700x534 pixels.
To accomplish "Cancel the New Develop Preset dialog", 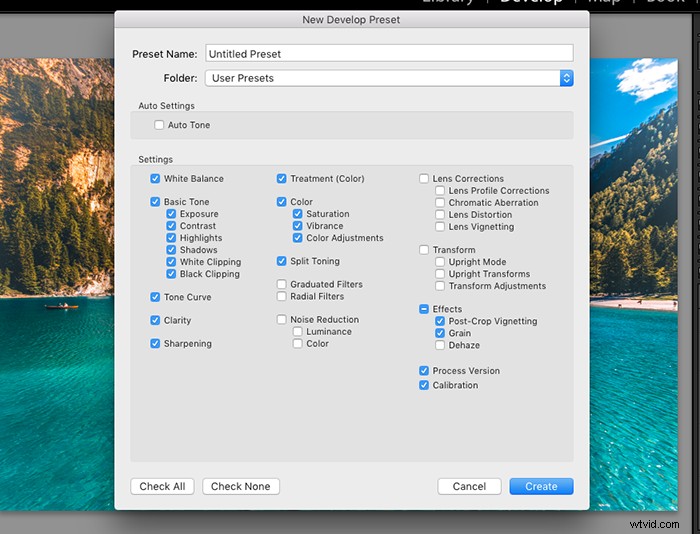I will [x=469, y=486].
